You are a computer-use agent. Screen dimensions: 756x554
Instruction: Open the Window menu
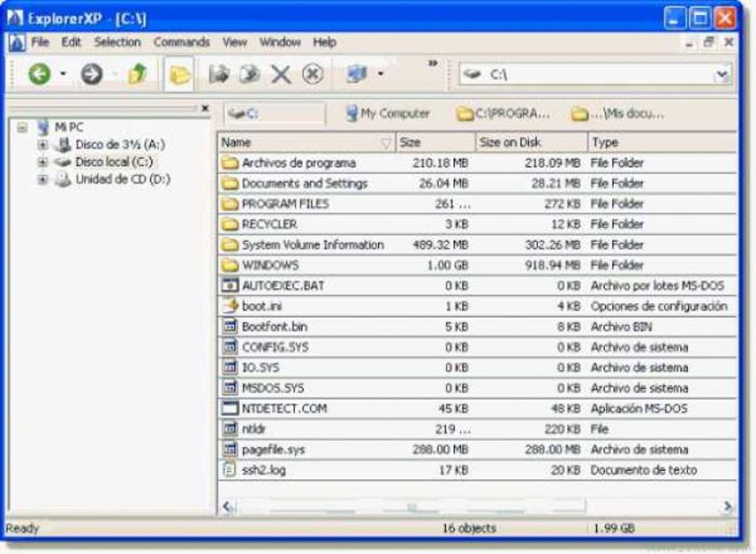(x=280, y=42)
